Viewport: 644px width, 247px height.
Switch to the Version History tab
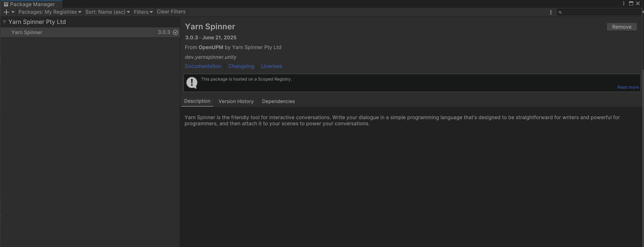(236, 101)
